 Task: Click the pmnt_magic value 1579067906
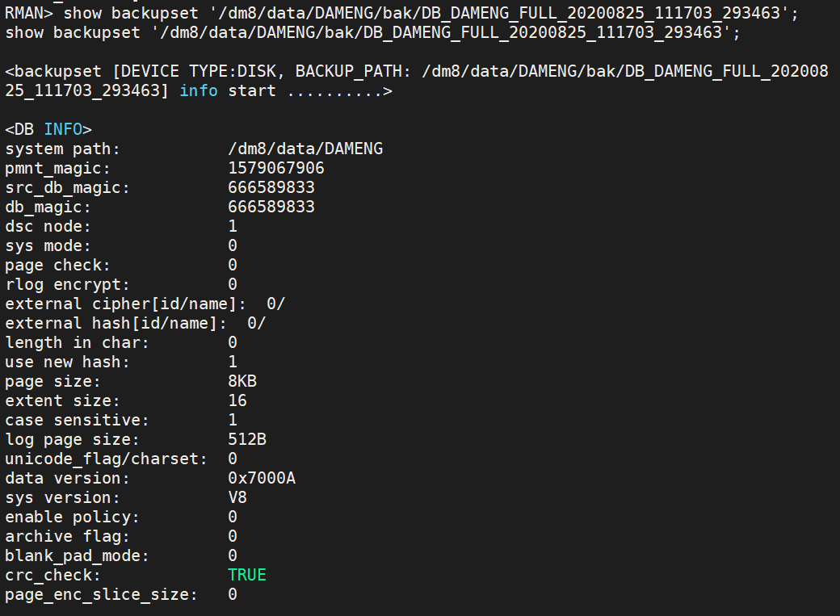pyautogui.click(x=276, y=168)
